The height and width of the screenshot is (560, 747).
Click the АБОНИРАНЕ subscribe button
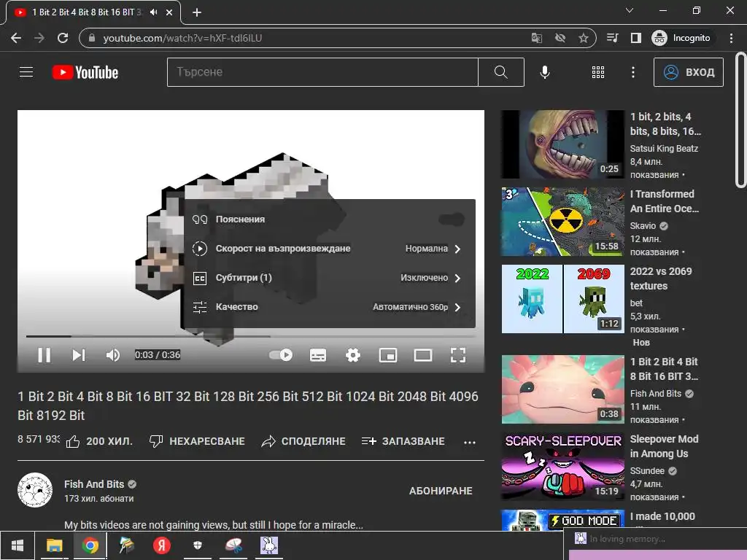coord(441,491)
